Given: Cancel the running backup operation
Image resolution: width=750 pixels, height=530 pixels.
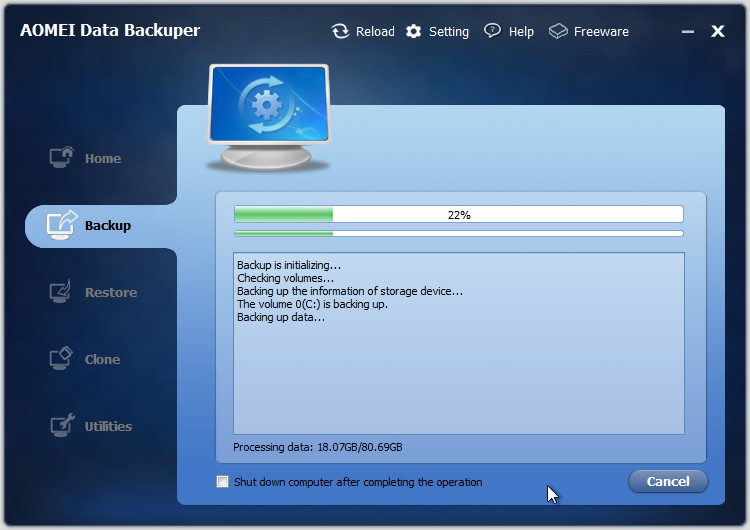Looking at the screenshot, I should (x=668, y=481).
